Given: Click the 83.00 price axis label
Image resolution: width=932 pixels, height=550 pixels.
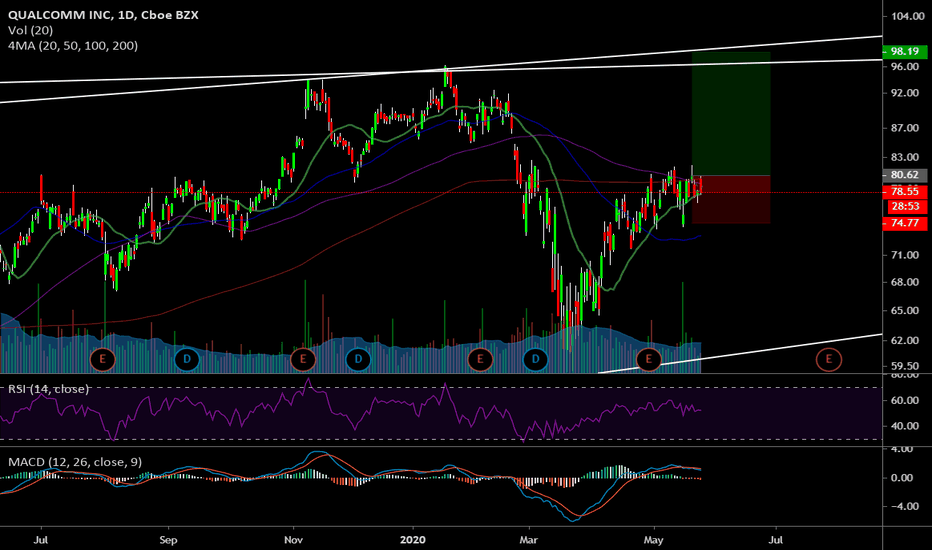Looking at the screenshot, I should [x=905, y=158].
